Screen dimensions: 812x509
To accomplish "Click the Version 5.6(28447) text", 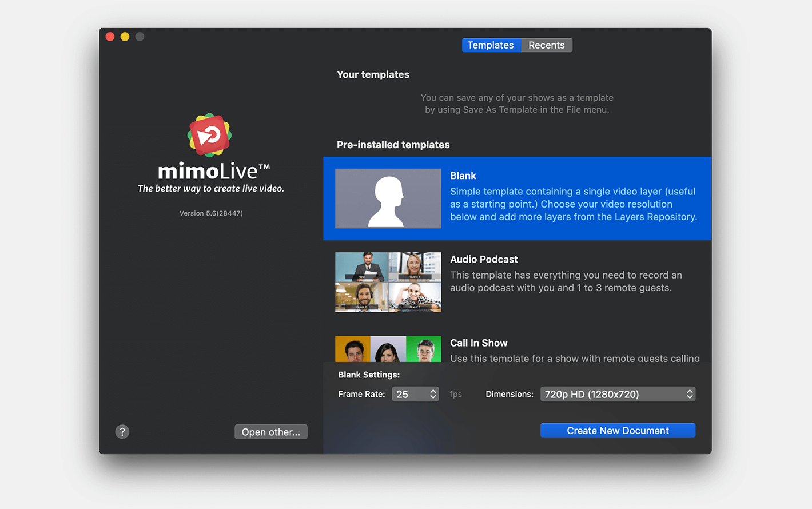I will (x=211, y=213).
